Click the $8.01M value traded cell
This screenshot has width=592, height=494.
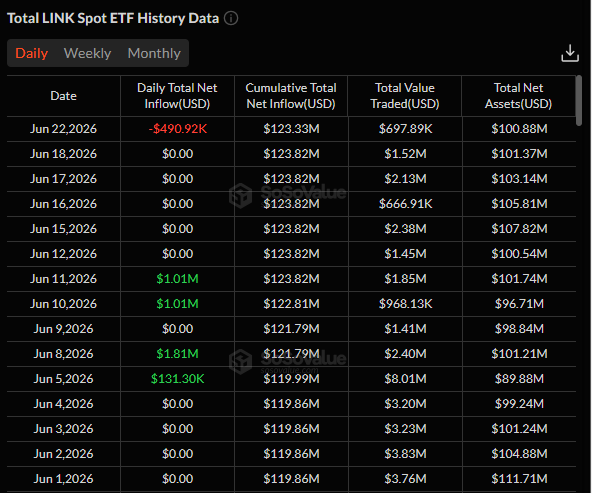405,379
